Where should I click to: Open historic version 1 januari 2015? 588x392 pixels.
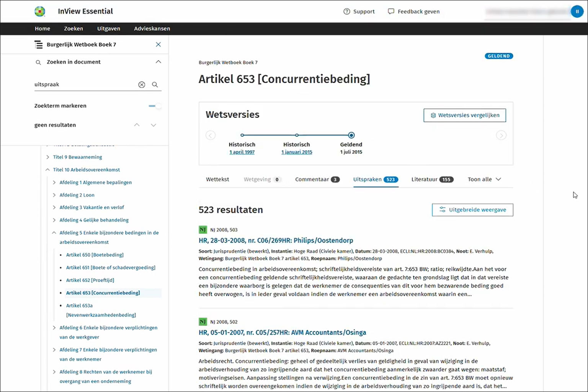pos(297,152)
